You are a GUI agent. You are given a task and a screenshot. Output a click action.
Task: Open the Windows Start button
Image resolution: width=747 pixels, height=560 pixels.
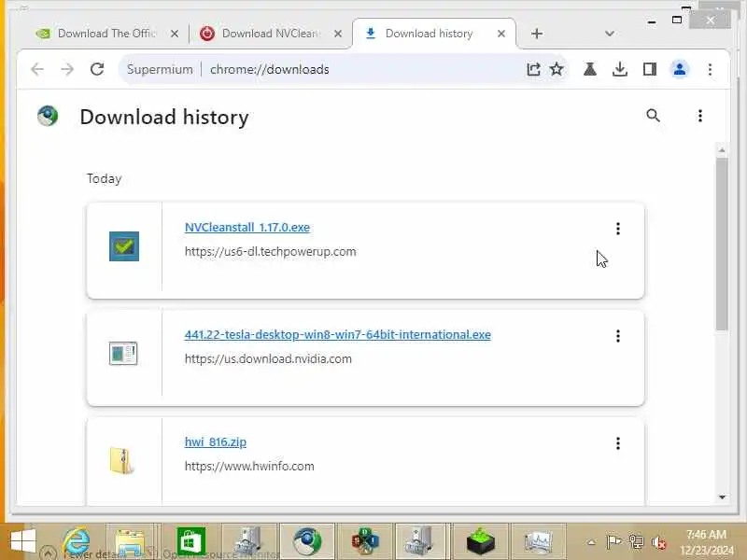click(x=22, y=542)
